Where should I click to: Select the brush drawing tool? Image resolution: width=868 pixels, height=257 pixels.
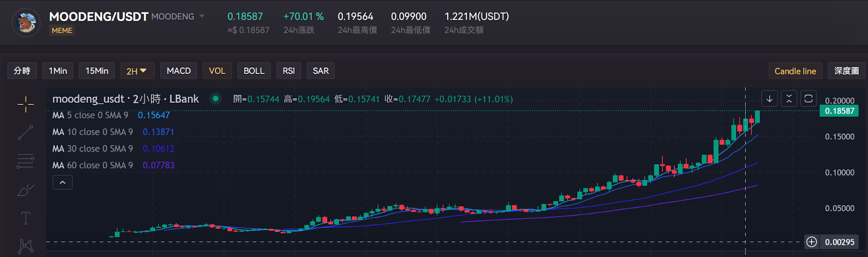pos(25,190)
